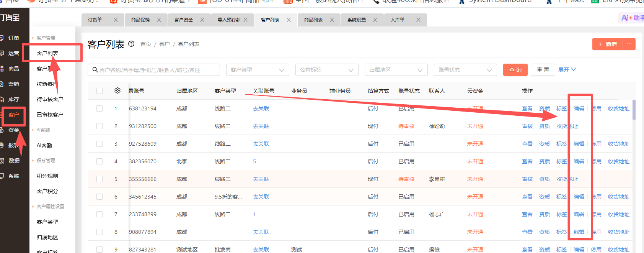Check the row 7 checkbox for 233748299
This screenshot has height=253, width=644.
point(99,214)
